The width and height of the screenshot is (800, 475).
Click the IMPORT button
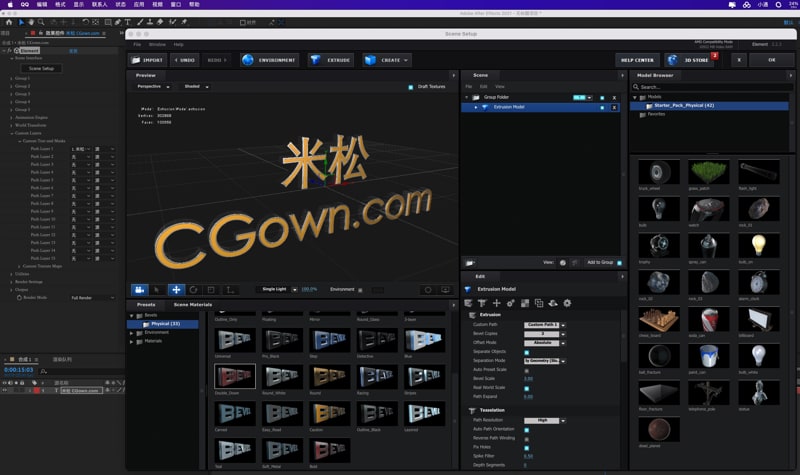point(147,60)
